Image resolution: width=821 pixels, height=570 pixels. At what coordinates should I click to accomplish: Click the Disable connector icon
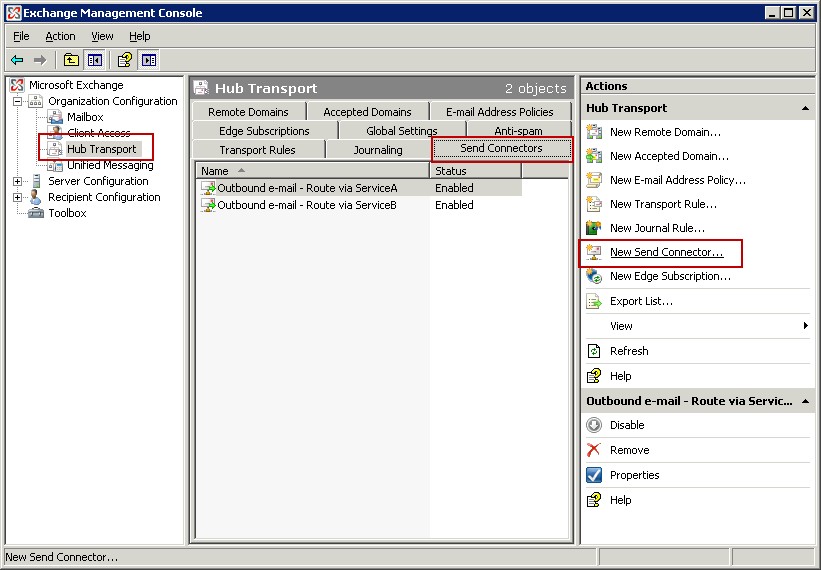(x=594, y=425)
